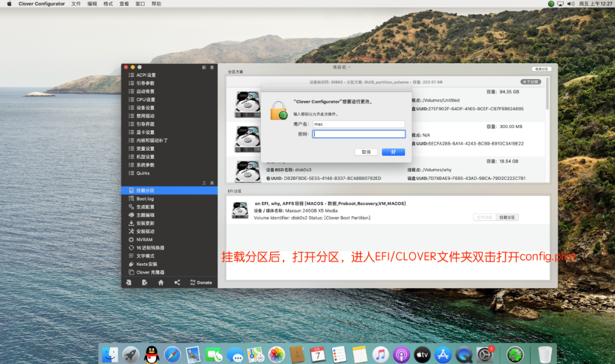
Task: Click the export configuration icon in bottom bar
Action: [145, 283]
